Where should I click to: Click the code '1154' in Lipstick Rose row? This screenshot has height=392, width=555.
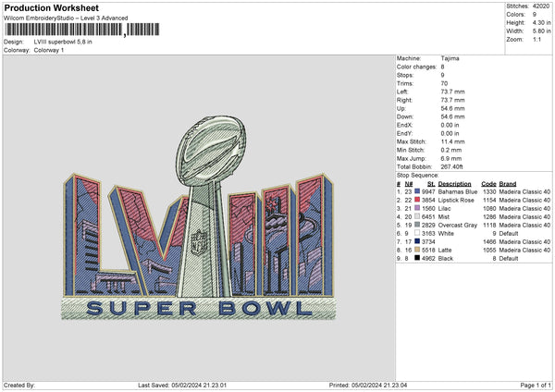pyautogui.click(x=489, y=201)
